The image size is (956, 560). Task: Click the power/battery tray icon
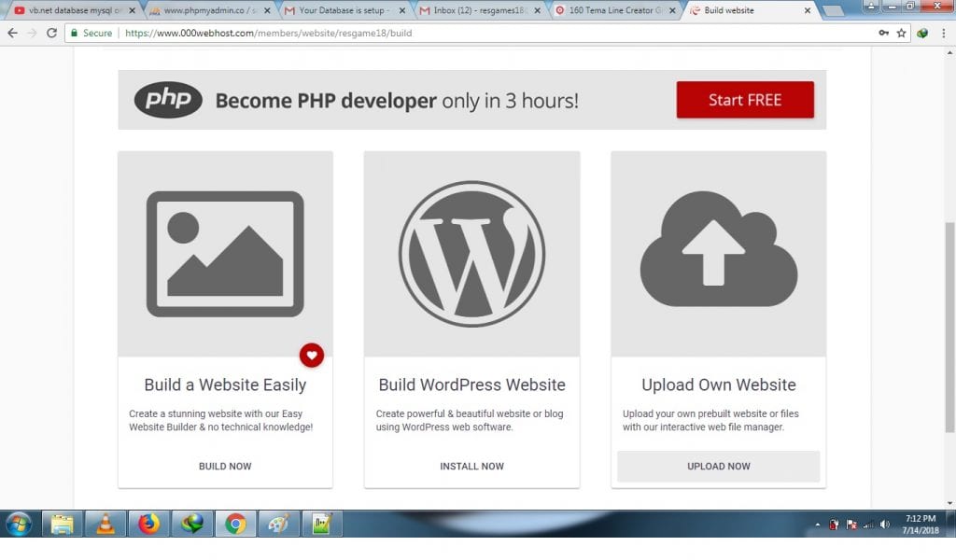coord(834,525)
